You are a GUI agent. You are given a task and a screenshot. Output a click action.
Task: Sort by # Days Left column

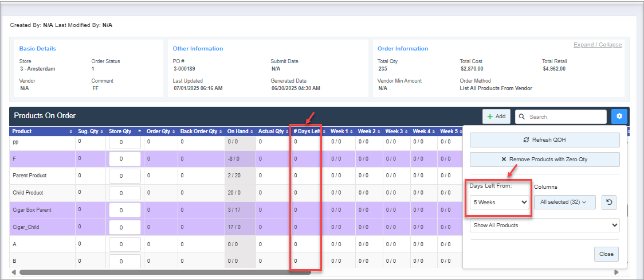(x=308, y=131)
